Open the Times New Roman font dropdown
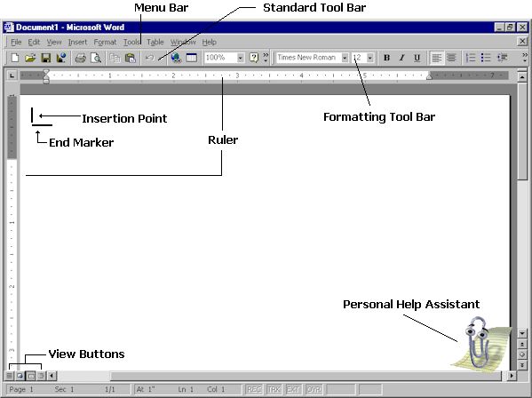The height and width of the screenshot is (398, 532). pyautogui.click(x=345, y=58)
